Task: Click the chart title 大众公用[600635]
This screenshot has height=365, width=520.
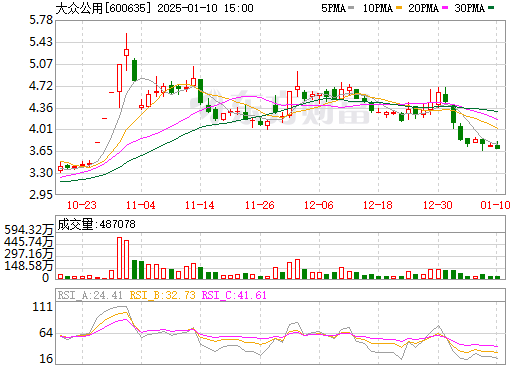Action: [103, 8]
